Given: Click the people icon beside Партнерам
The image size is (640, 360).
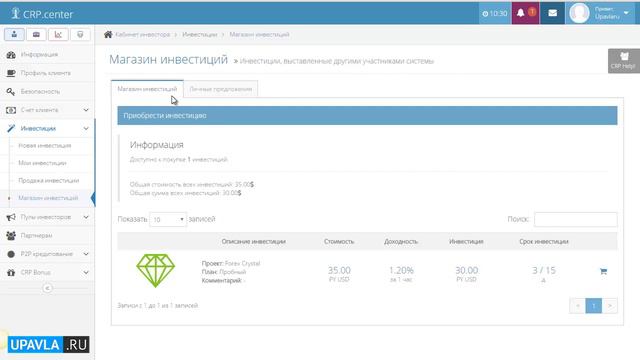Looking at the screenshot, I should (x=11, y=236).
